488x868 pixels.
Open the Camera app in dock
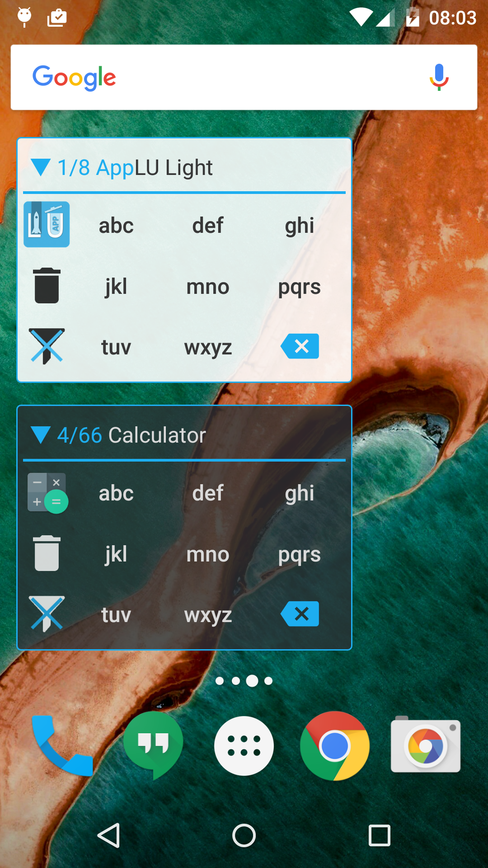(x=426, y=745)
